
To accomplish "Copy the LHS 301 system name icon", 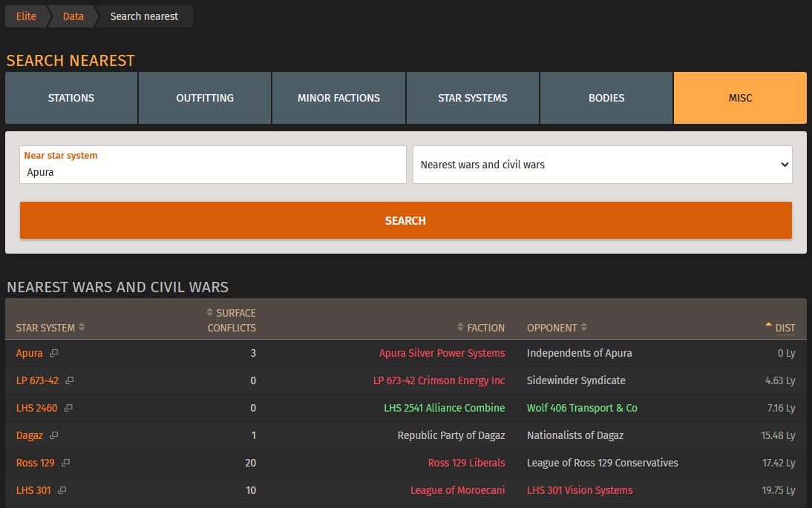I will click(62, 490).
